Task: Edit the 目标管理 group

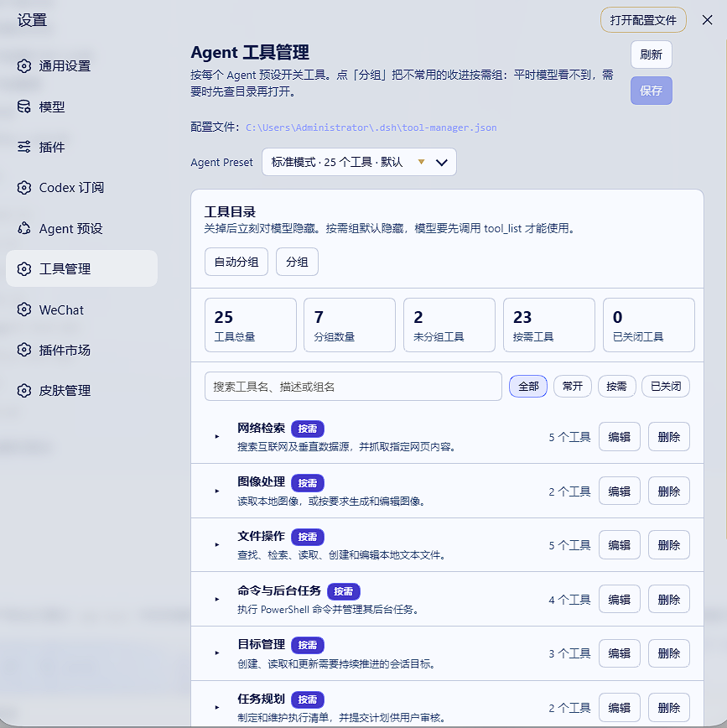Action: (x=620, y=653)
